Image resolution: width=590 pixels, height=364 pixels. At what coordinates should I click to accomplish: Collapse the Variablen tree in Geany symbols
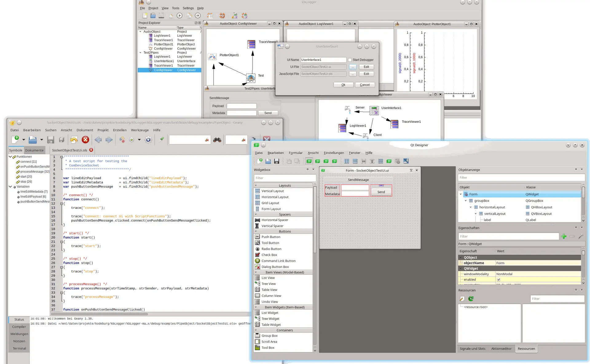(x=10, y=186)
